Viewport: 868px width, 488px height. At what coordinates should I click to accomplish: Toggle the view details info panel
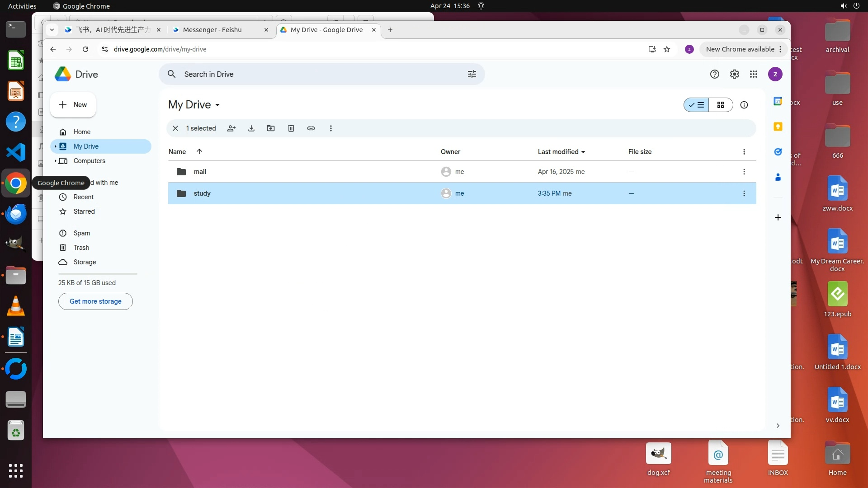click(744, 105)
